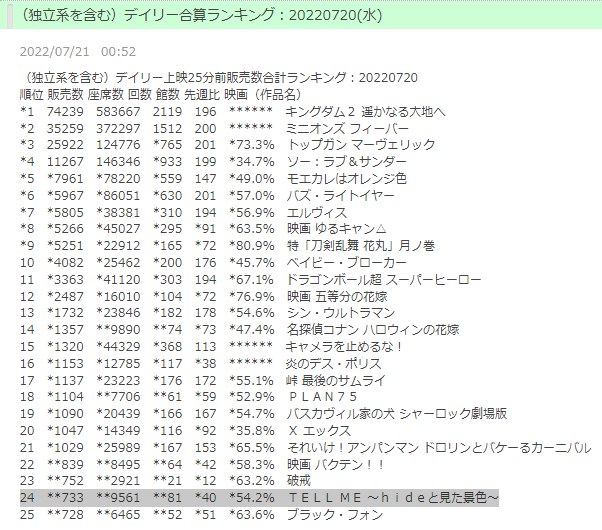Image resolution: width=602 pixels, height=530 pixels.
Task: Open the デイリー合算ランキング:20220720(水) heading
Action: (x=202, y=15)
